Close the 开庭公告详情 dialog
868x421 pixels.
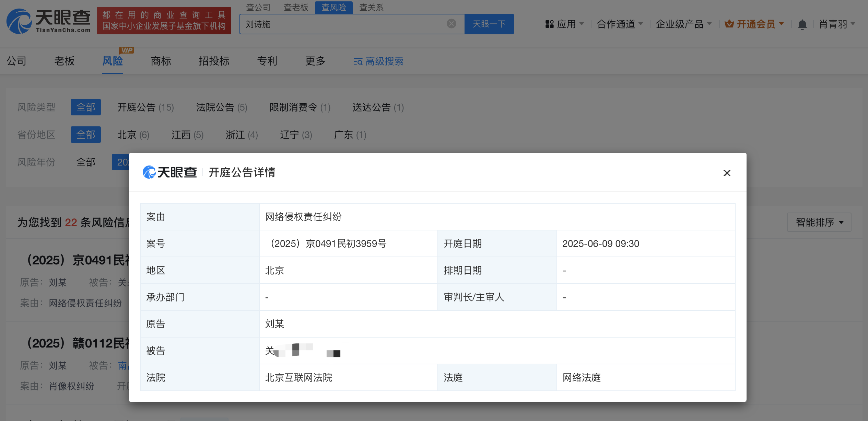pyautogui.click(x=727, y=173)
